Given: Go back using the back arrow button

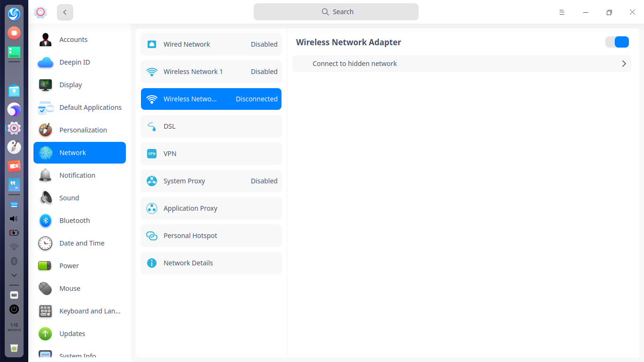Looking at the screenshot, I should tap(65, 12).
